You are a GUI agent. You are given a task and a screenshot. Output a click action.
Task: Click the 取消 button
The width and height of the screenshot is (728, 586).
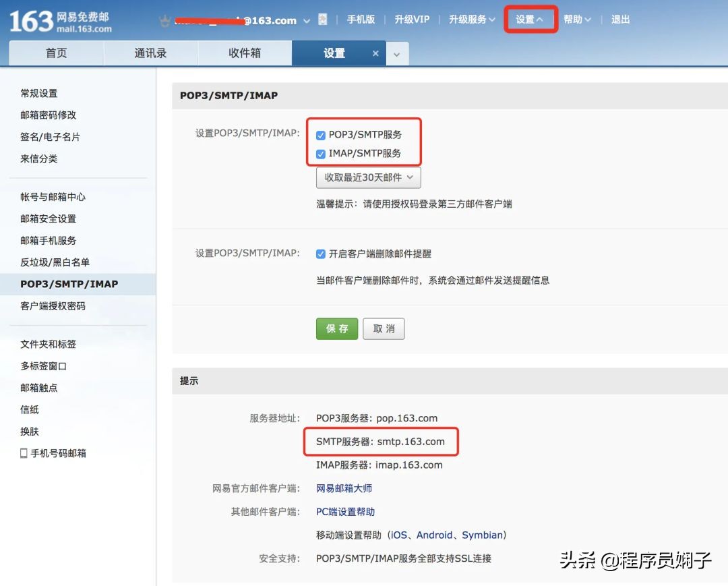(x=384, y=329)
